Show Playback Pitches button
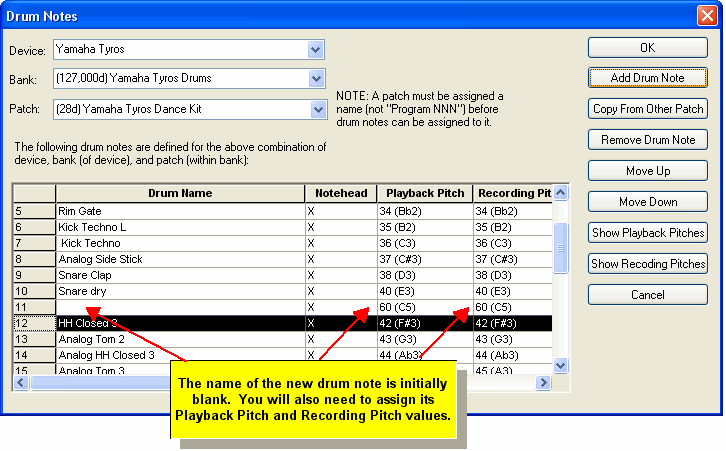Image resolution: width=726 pixels, height=451 pixels. pos(647,233)
